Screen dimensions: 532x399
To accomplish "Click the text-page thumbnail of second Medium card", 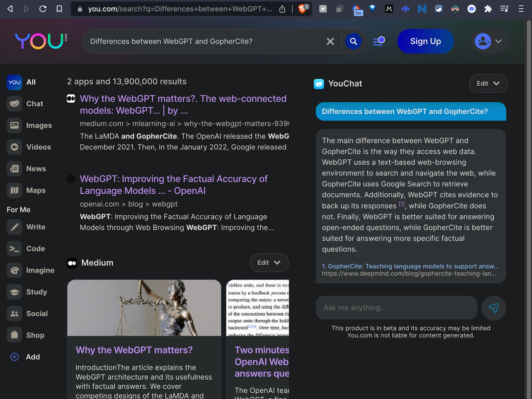I will tap(258, 308).
